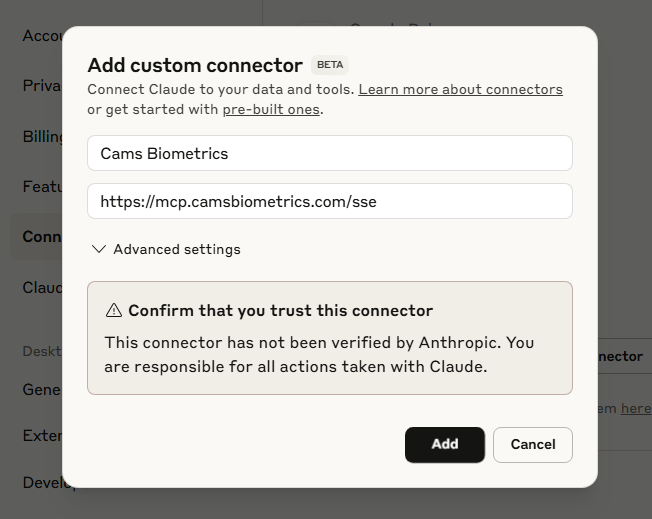Select the Privacy sidebar item

click(42, 86)
